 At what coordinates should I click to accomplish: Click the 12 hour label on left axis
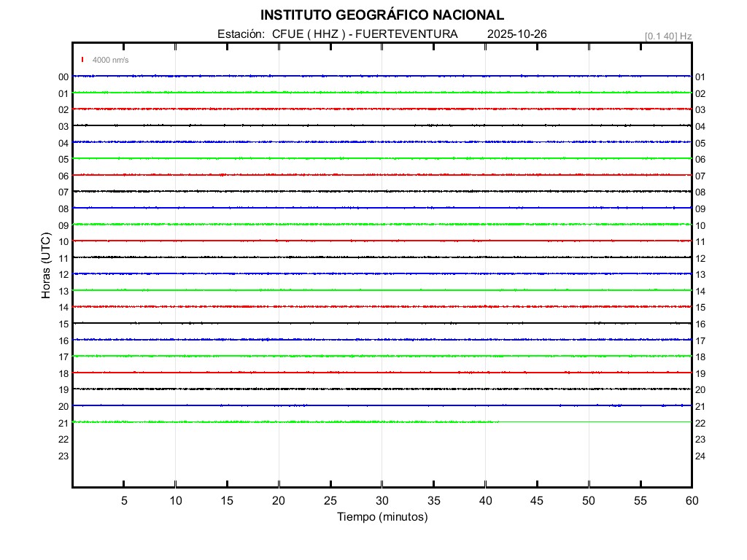click(63, 275)
